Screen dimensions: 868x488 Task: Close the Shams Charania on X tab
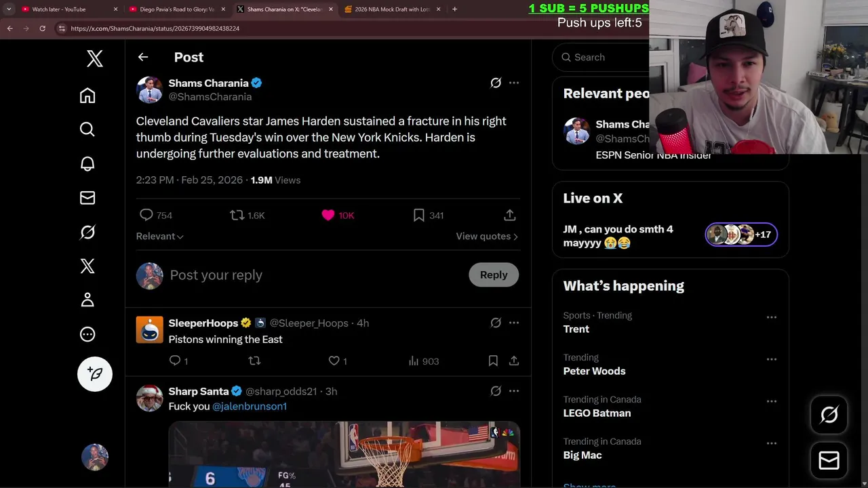tap(330, 9)
